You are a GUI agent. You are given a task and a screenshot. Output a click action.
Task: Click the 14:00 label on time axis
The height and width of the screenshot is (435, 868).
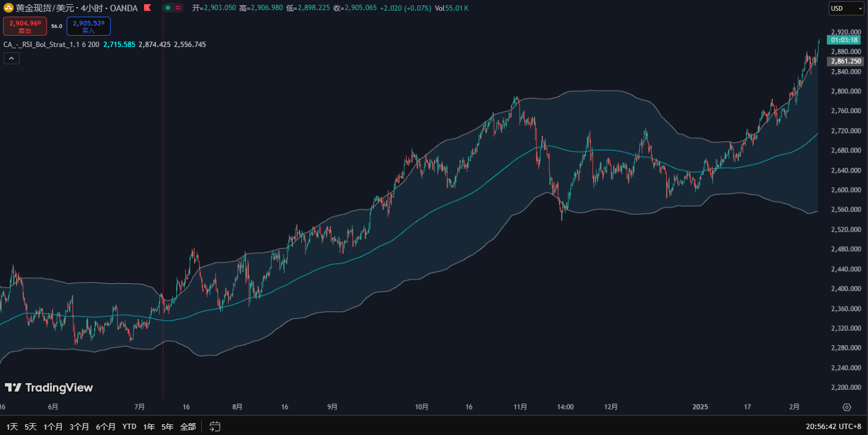pyautogui.click(x=565, y=407)
